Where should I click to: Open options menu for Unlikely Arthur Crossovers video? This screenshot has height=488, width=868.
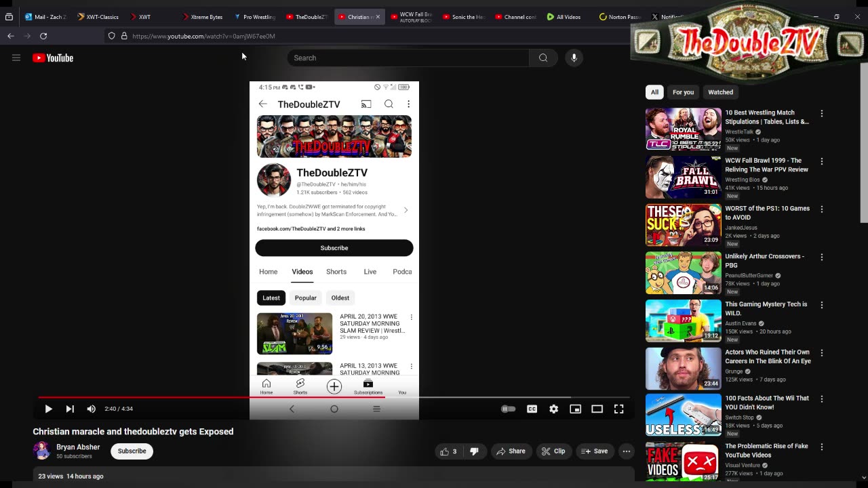tap(822, 258)
